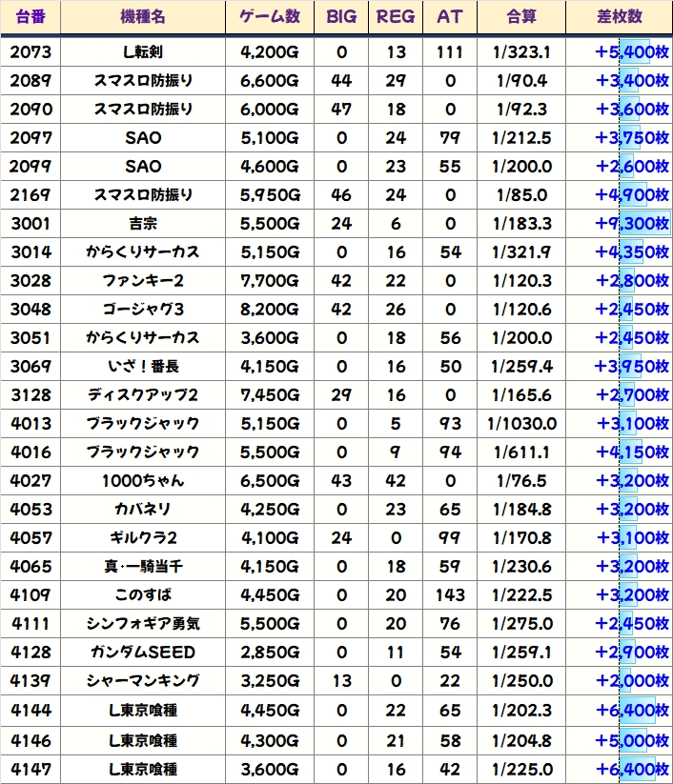Image resolution: width=673 pixels, height=784 pixels.
Task: Select the シャーマンキング machine name
Action: point(143,680)
